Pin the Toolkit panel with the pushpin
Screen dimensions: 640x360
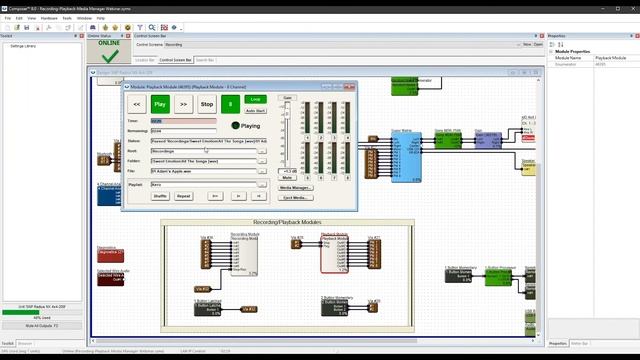click(76, 36)
